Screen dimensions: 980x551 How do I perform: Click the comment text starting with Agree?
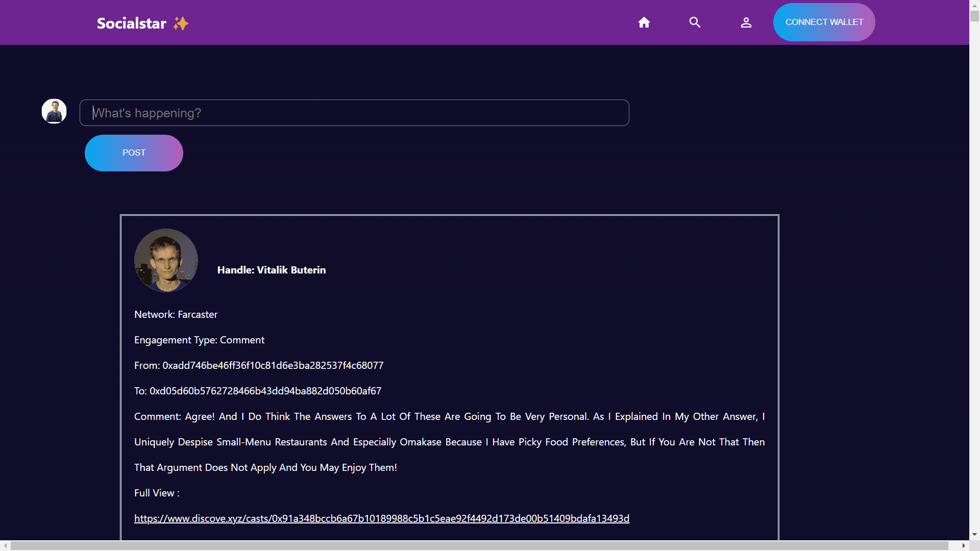[x=450, y=442]
